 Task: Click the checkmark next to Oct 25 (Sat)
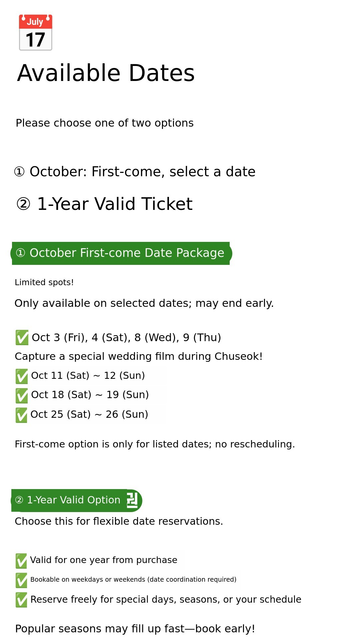click(x=22, y=415)
